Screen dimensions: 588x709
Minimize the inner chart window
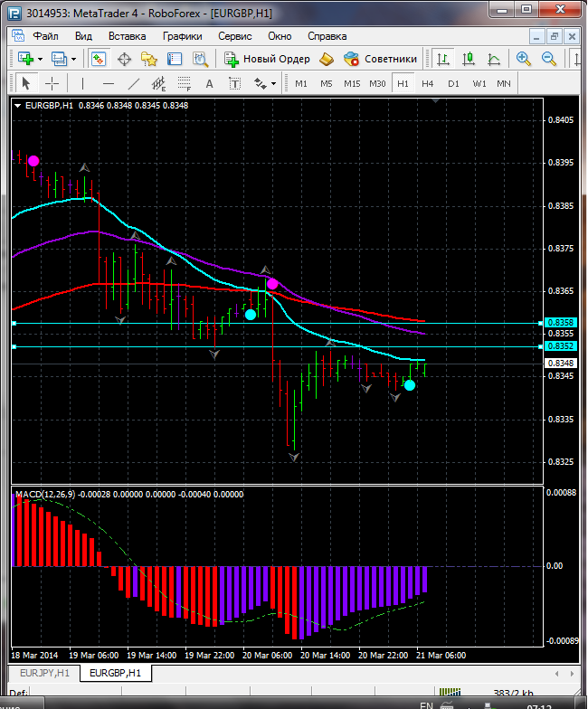[536, 36]
